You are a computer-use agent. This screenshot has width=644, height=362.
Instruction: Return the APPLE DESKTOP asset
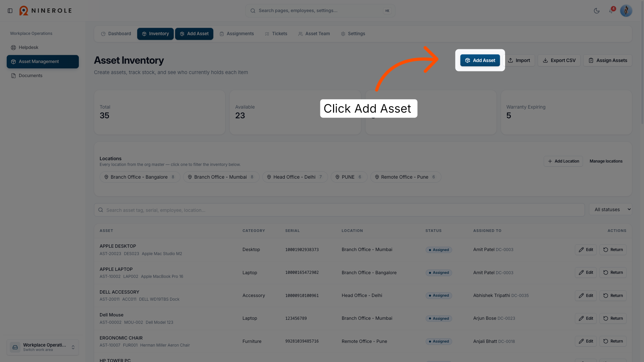point(613,250)
